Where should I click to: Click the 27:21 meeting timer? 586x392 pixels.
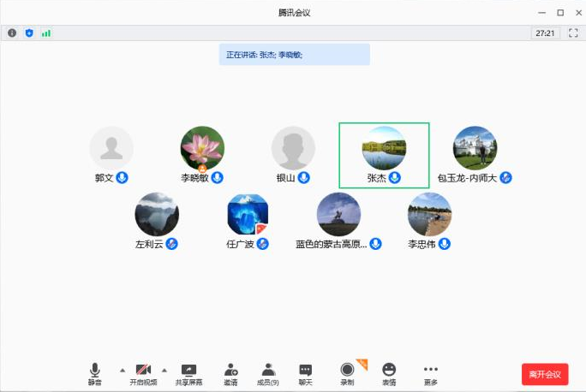coord(545,33)
